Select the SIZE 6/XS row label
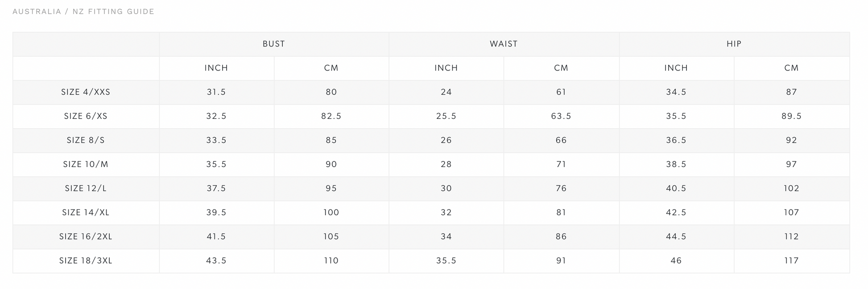This screenshot has height=289, width=868. pyautogui.click(x=86, y=116)
